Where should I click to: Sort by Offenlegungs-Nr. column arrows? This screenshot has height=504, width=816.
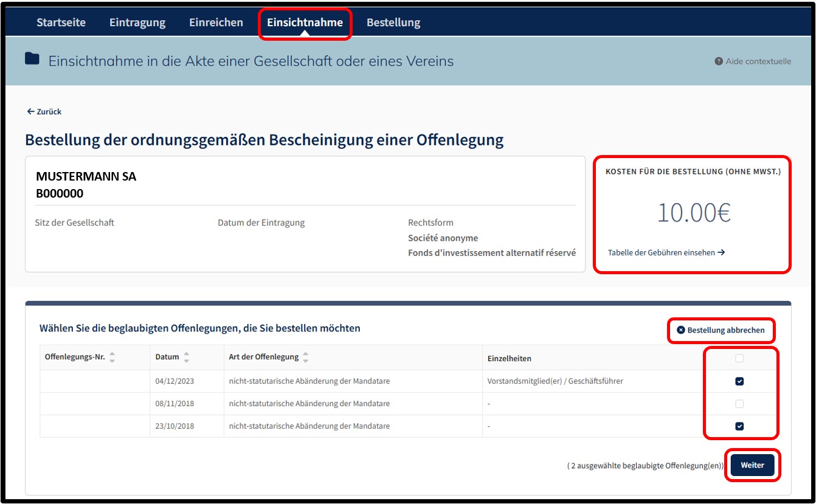112,357
